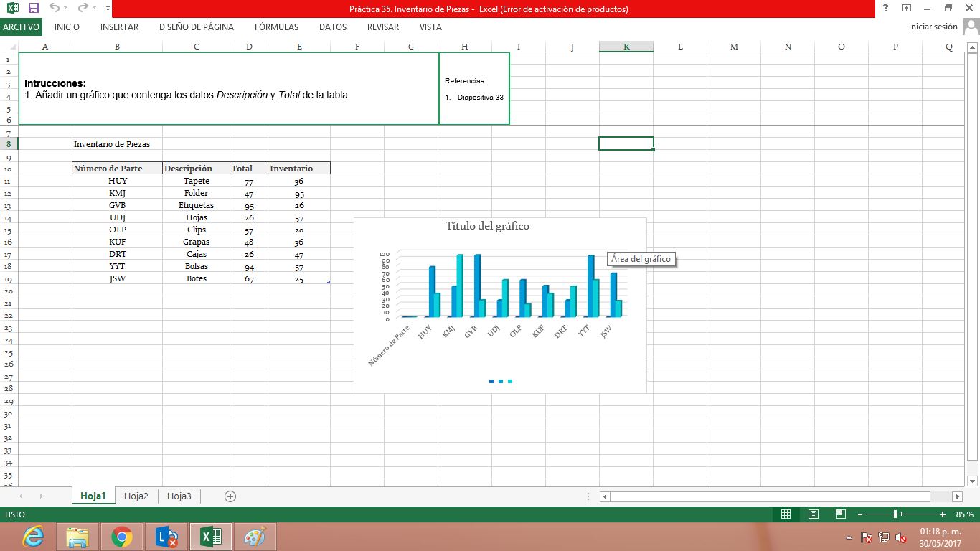The height and width of the screenshot is (551, 980).
Task: Open the DATOS ribbon tab
Action: pos(333,27)
